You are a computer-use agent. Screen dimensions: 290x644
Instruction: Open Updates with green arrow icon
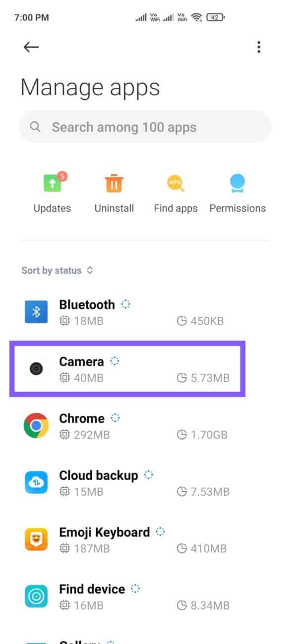click(53, 183)
